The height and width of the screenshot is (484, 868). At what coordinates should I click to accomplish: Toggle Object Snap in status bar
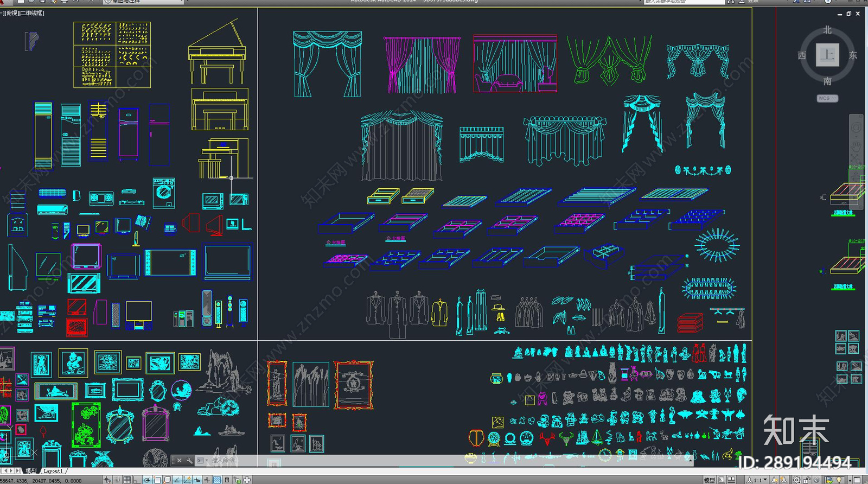click(x=157, y=480)
